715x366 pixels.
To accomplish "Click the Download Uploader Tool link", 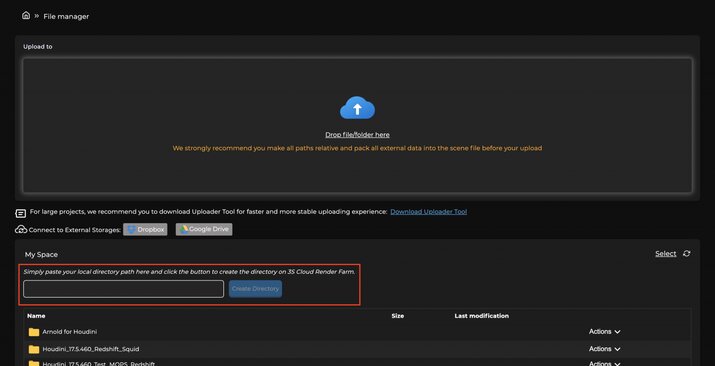I will (x=429, y=212).
